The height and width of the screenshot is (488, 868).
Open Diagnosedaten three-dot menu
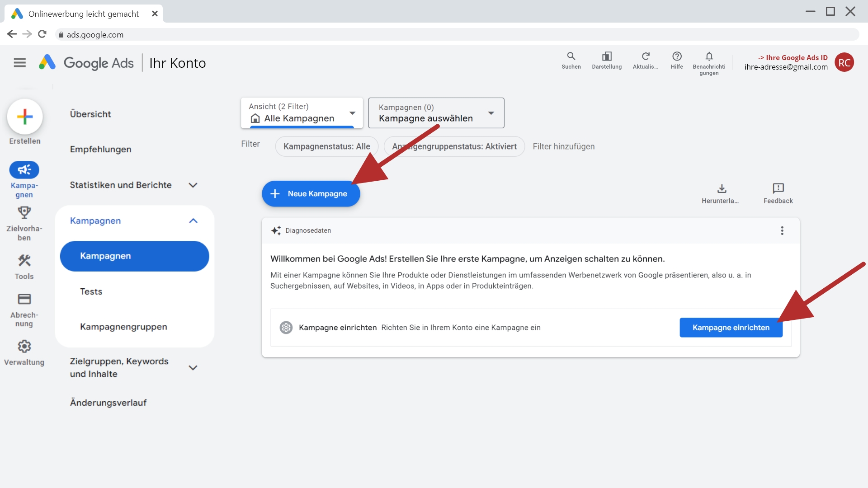click(782, 231)
